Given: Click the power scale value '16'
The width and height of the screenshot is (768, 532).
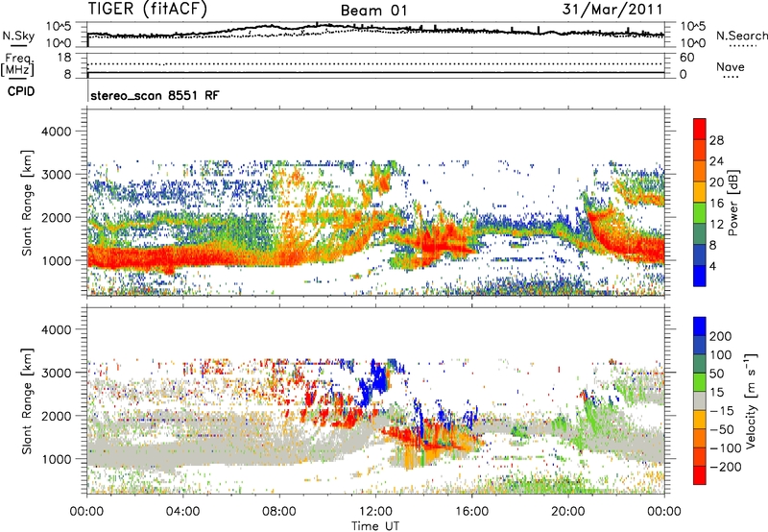Looking at the screenshot, I should click(716, 203).
